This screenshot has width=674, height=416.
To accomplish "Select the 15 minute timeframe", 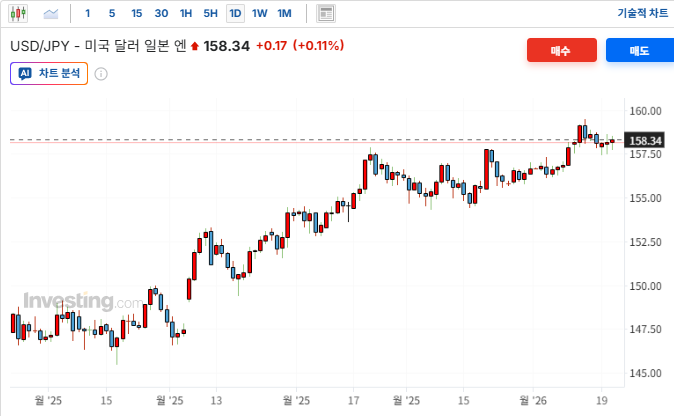I will click(x=137, y=13).
